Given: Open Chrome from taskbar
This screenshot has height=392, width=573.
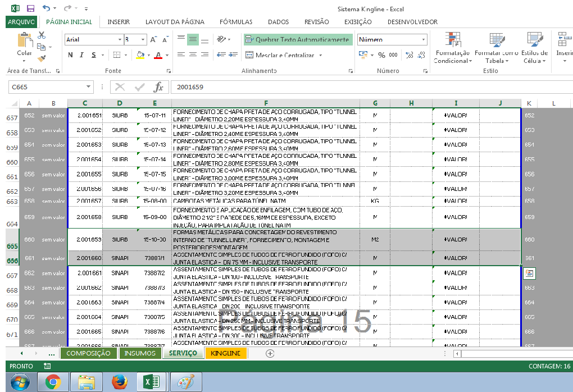Looking at the screenshot, I should (x=53, y=382).
